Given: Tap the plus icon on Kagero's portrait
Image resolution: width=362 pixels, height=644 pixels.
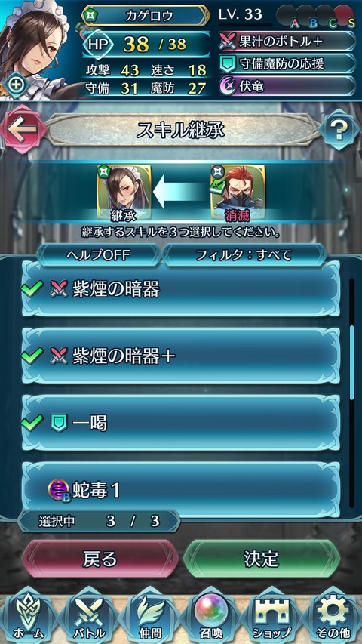Looking at the screenshot, I should pyautogui.click(x=17, y=85).
